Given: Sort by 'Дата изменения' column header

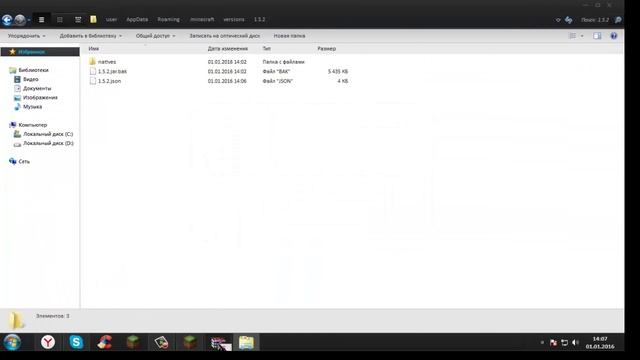Looking at the screenshot, I should [228, 49].
